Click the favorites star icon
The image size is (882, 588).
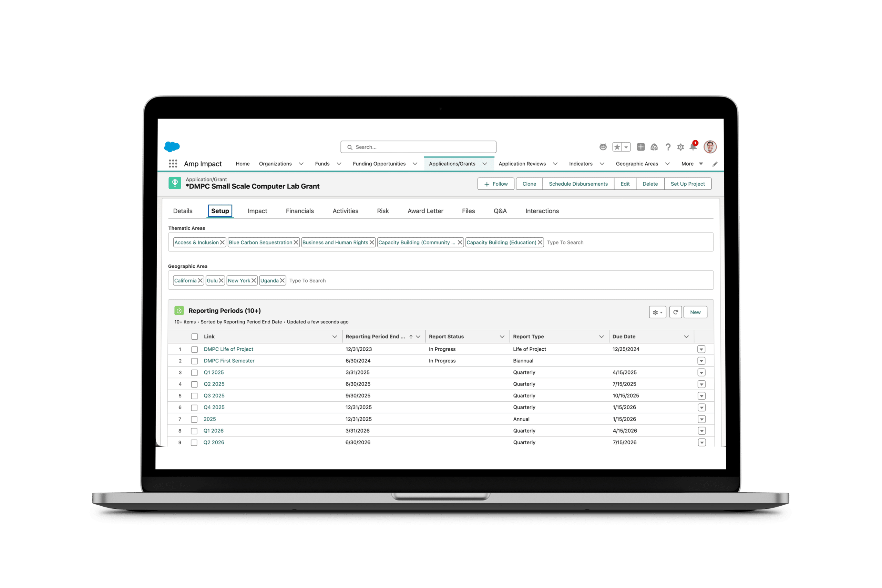pyautogui.click(x=617, y=147)
